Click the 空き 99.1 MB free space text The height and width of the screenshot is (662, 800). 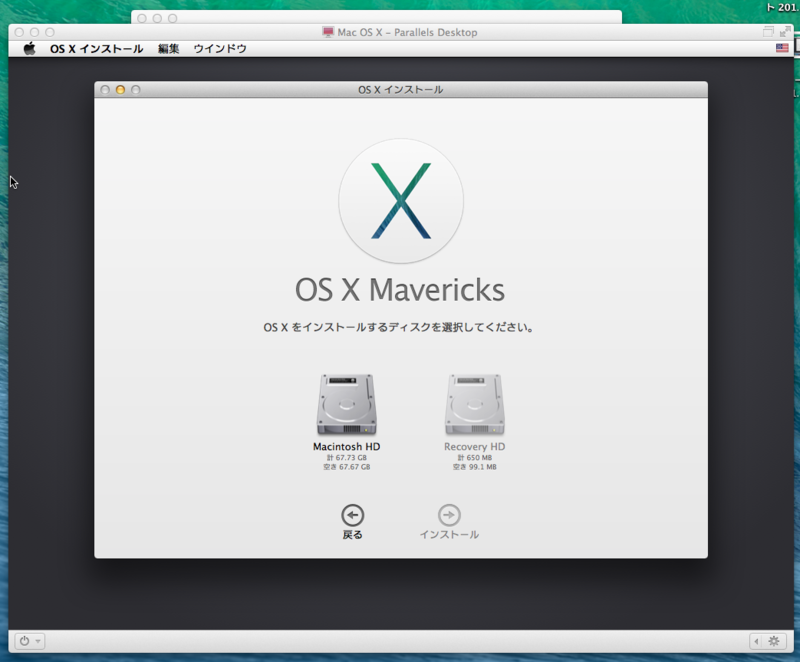[x=474, y=467]
